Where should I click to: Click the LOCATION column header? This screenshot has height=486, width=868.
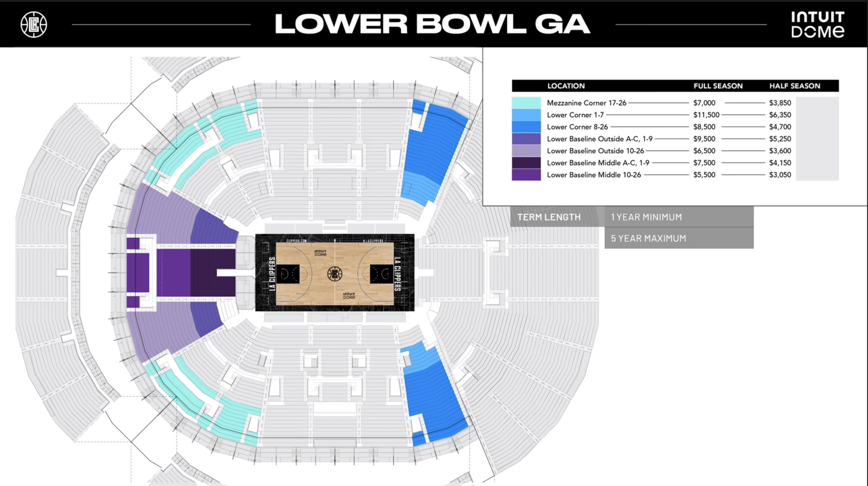pyautogui.click(x=566, y=86)
